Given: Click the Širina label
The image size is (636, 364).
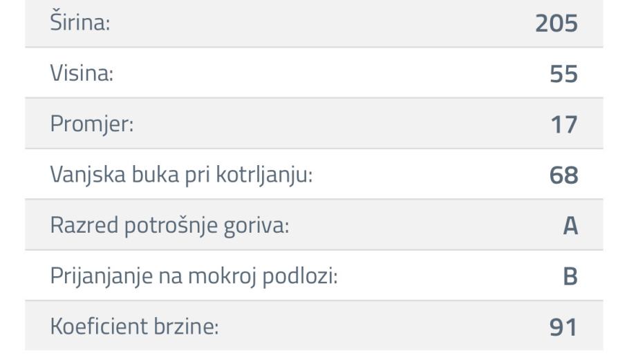Looking at the screenshot, I should (x=81, y=23).
